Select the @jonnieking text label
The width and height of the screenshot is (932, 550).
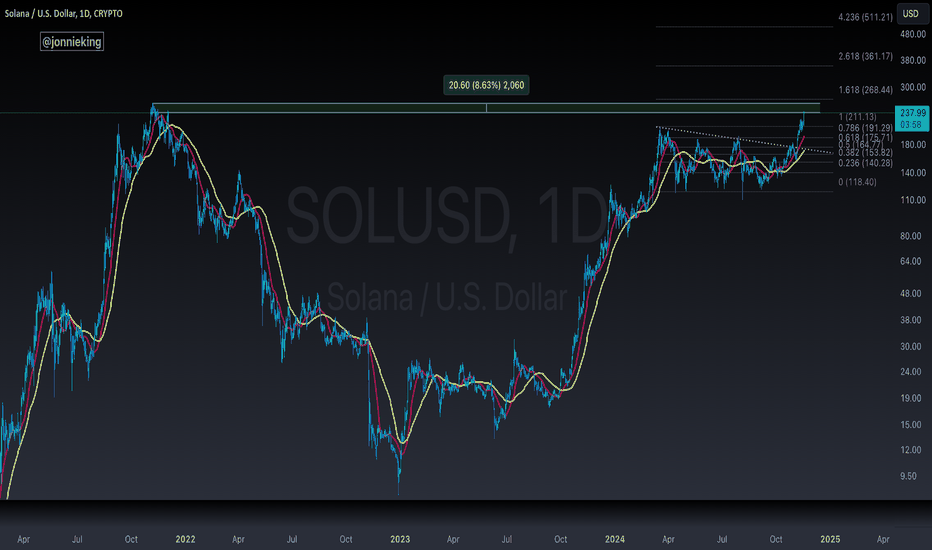pos(72,42)
